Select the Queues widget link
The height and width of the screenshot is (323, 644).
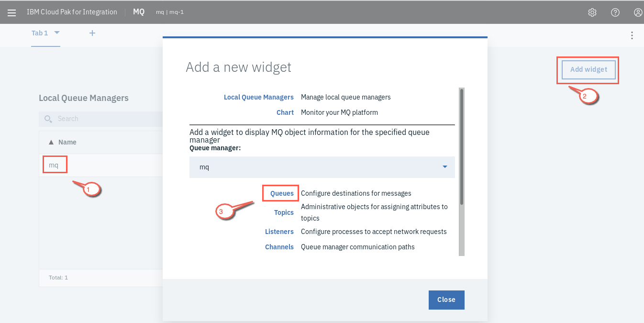282,193
